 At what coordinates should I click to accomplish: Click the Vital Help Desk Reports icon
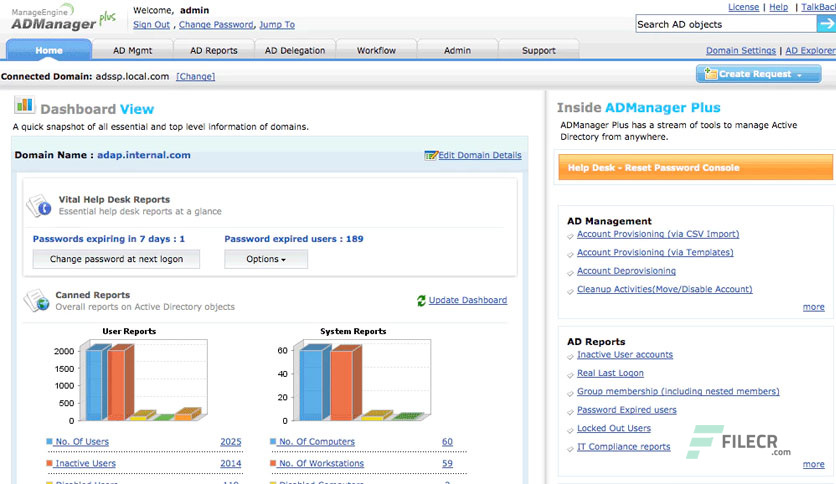coord(39,206)
